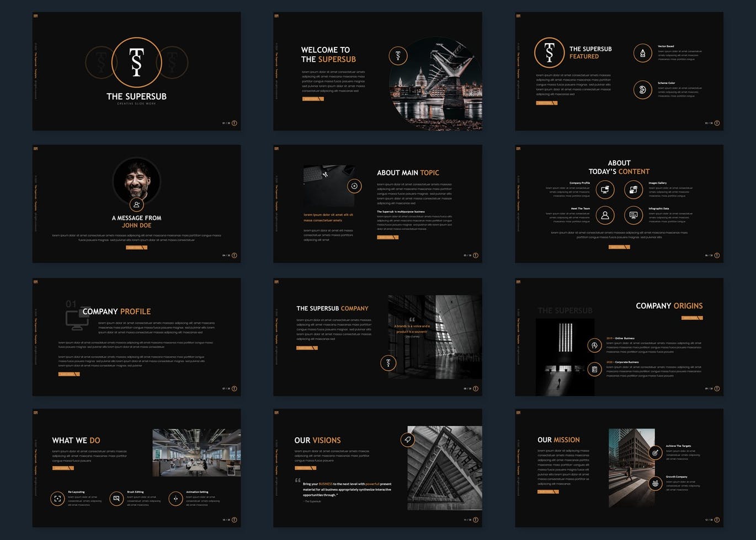Click the Animation Setting icon
756x540 pixels.
point(175,499)
